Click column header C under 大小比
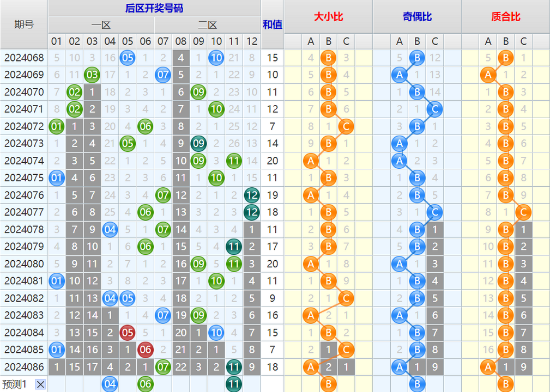 (x=346, y=41)
